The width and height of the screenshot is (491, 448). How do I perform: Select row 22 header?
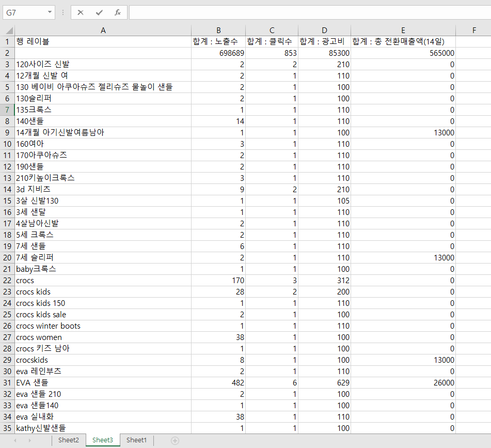(x=7, y=281)
